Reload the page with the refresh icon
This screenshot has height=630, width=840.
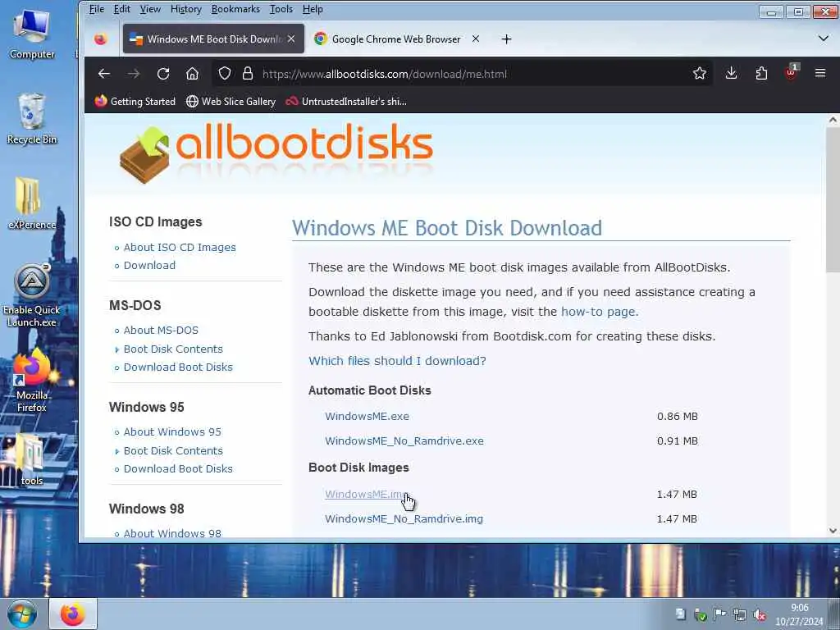tap(163, 74)
